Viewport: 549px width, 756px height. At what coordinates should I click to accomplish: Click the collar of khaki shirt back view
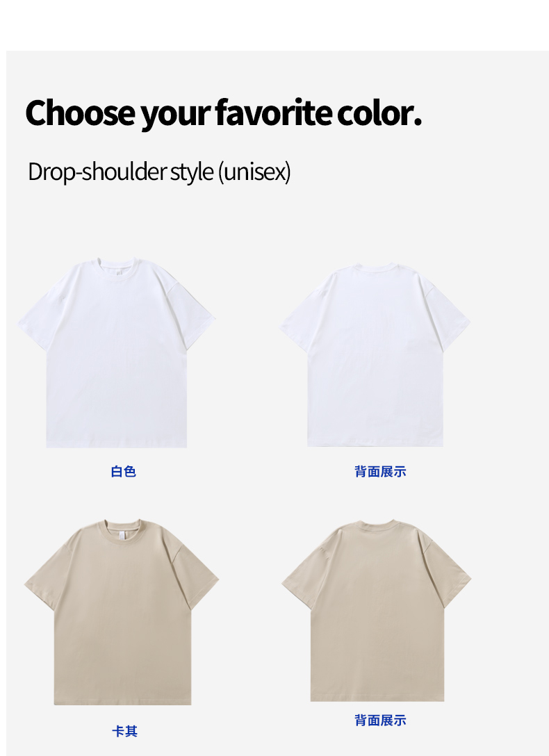point(378,525)
